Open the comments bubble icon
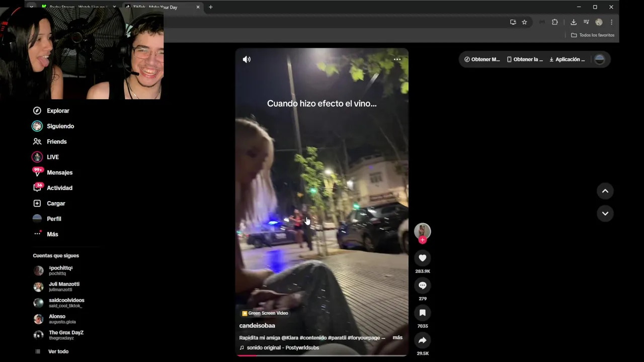The image size is (644, 362). point(423,285)
